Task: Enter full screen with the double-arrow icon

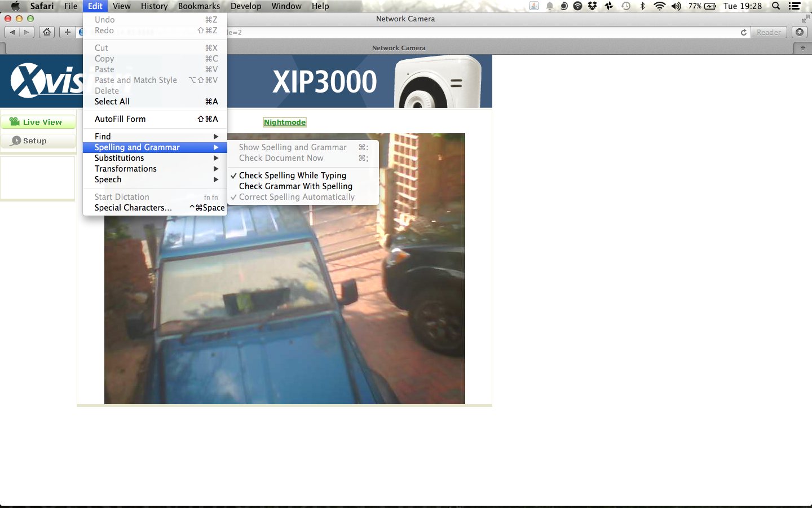Action: click(805, 19)
